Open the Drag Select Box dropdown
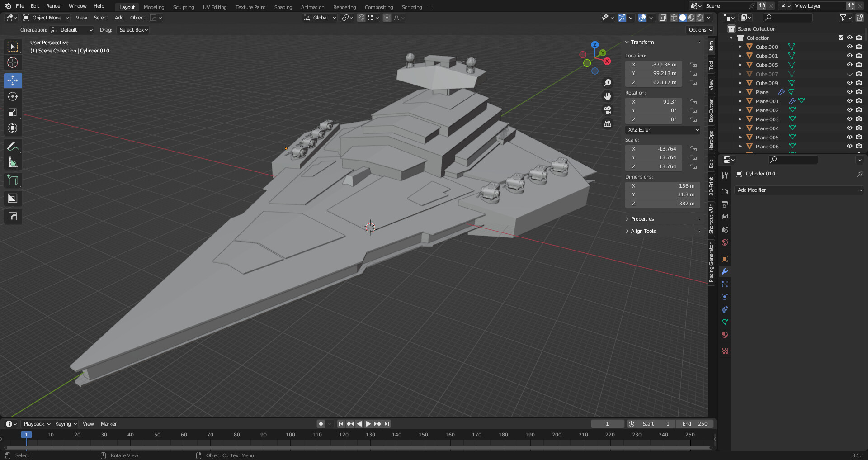Screen dimensions: 868x460 tap(133, 30)
